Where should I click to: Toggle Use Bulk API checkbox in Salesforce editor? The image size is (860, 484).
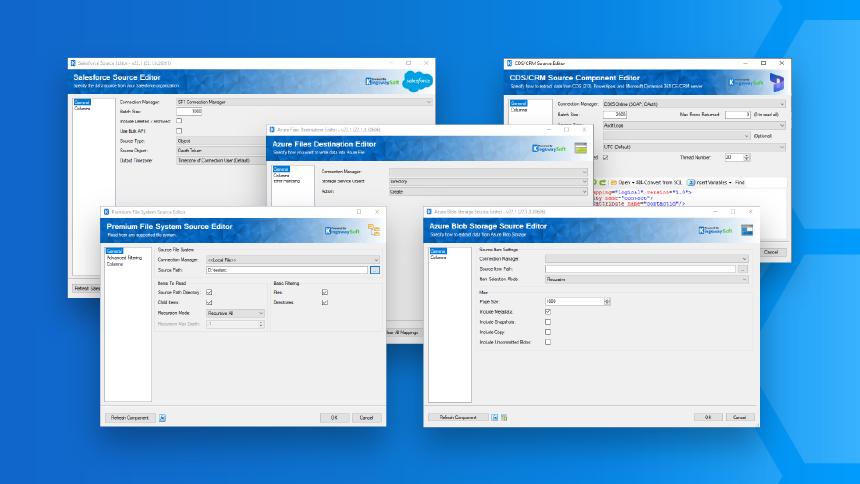179,131
